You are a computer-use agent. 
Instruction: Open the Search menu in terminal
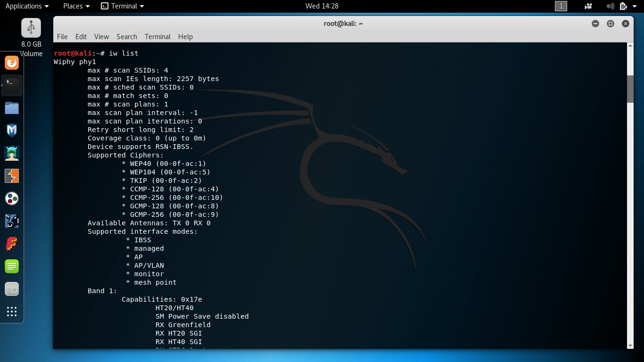(x=126, y=37)
